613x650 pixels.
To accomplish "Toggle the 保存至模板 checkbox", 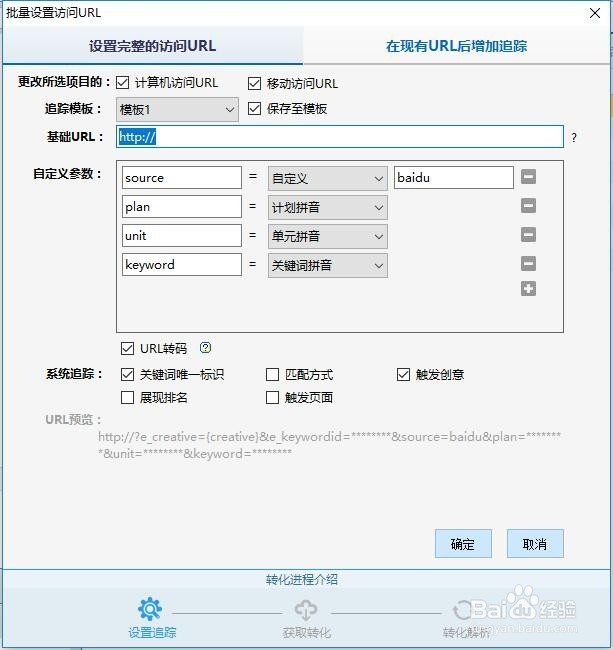I will click(254, 108).
